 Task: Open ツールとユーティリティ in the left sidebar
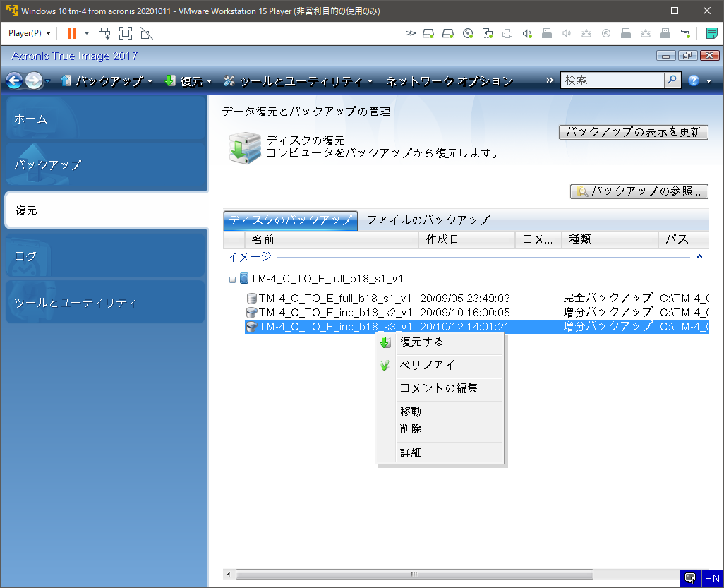(106, 301)
